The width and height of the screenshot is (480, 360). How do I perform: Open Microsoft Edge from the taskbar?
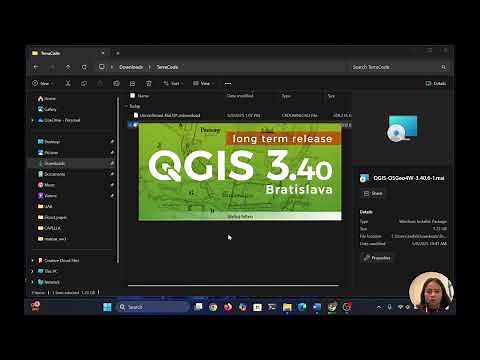302,307
